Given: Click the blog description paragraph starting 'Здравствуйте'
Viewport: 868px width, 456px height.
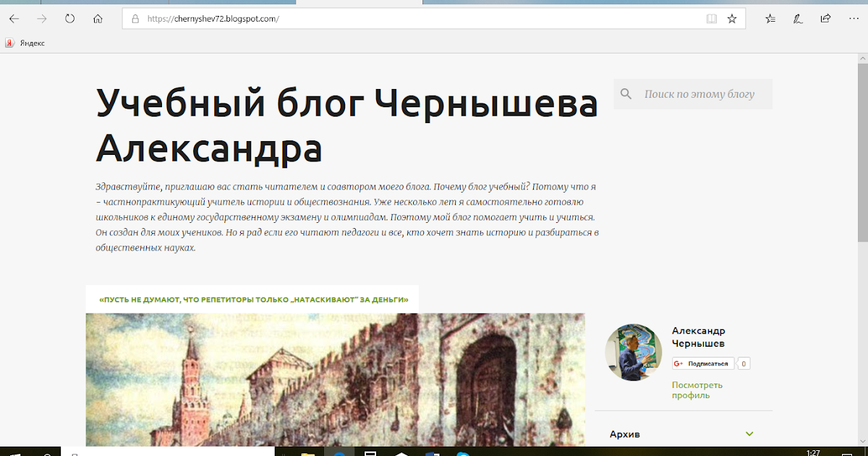Looking at the screenshot, I should pyautogui.click(x=348, y=217).
